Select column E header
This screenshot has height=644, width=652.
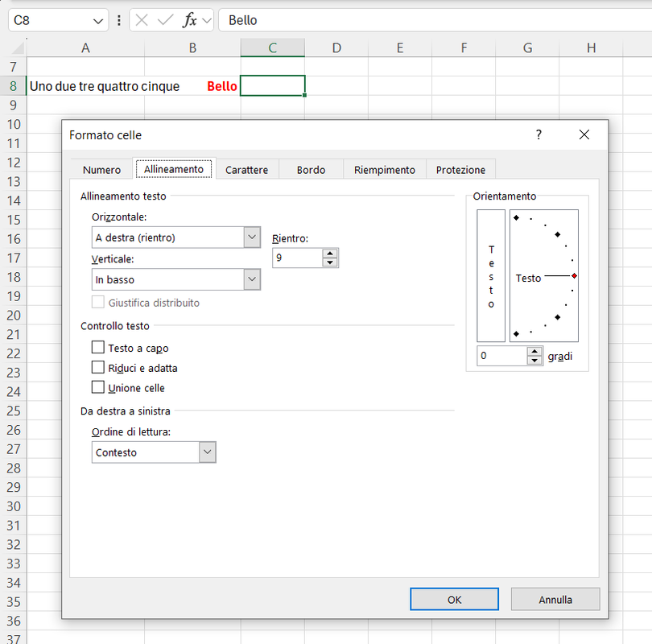[x=400, y=47]
